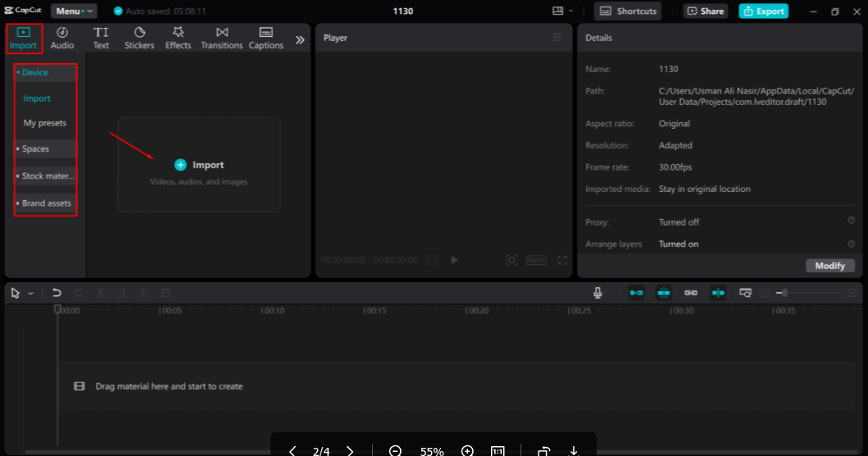Show more tabs with double-chevron
This screenshot has width=868, height=456.
(300, 40)
